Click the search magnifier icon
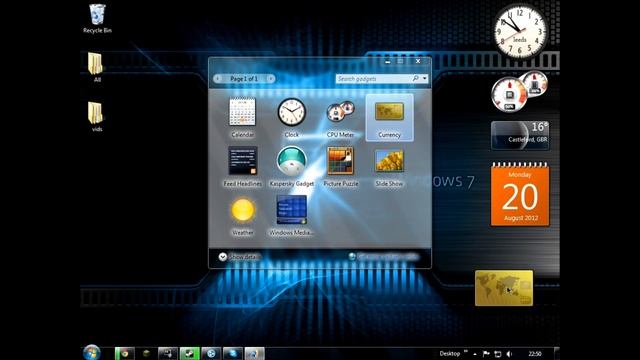The width and height of the screenshot is (640, 360). pos(416,78)
